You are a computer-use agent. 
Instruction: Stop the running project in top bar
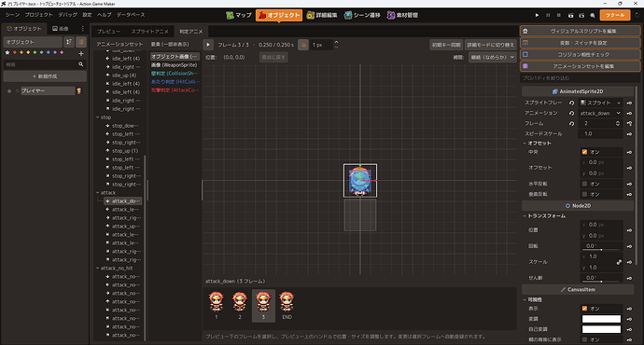point(558,15)
